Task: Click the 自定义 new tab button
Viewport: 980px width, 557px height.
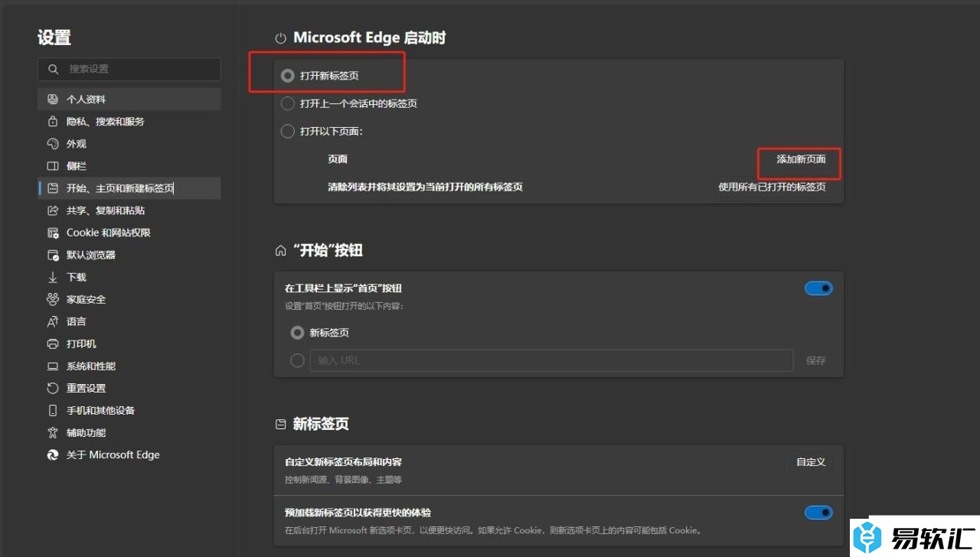Action: click(811, 462)
